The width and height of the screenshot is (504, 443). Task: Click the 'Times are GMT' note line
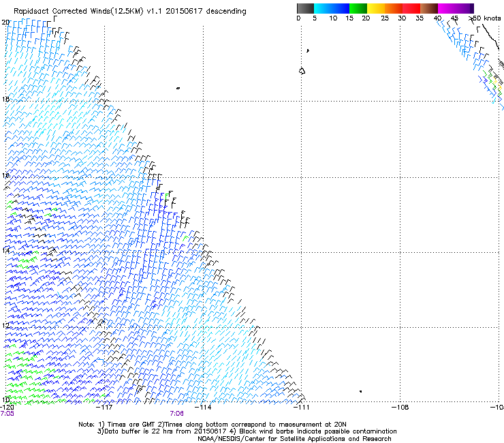point(212,425)
